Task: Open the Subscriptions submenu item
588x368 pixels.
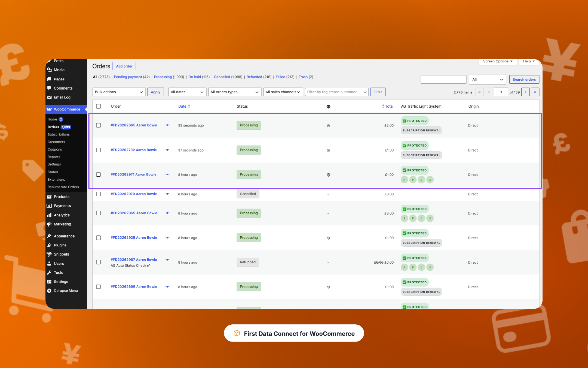Action: pos(59,134)
